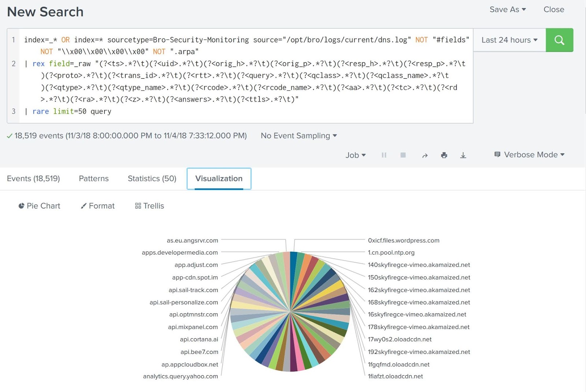Share the search job

(425, 155)
